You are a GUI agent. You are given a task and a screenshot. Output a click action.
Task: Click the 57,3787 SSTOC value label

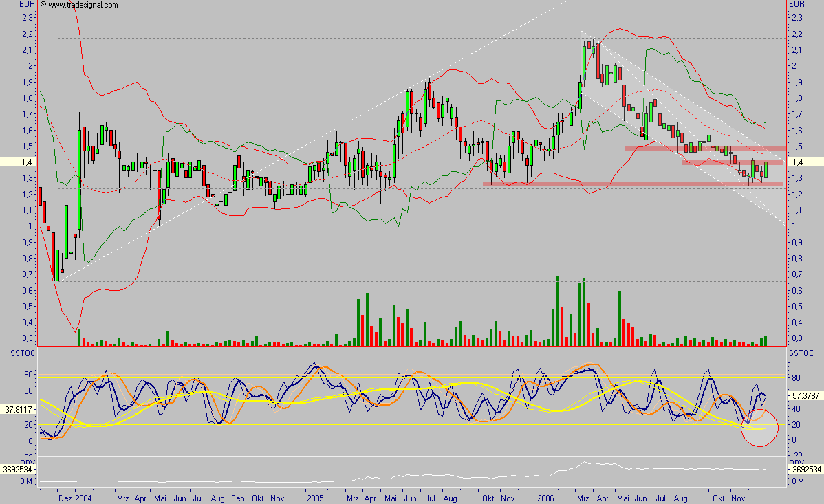(x=805, y=397)
